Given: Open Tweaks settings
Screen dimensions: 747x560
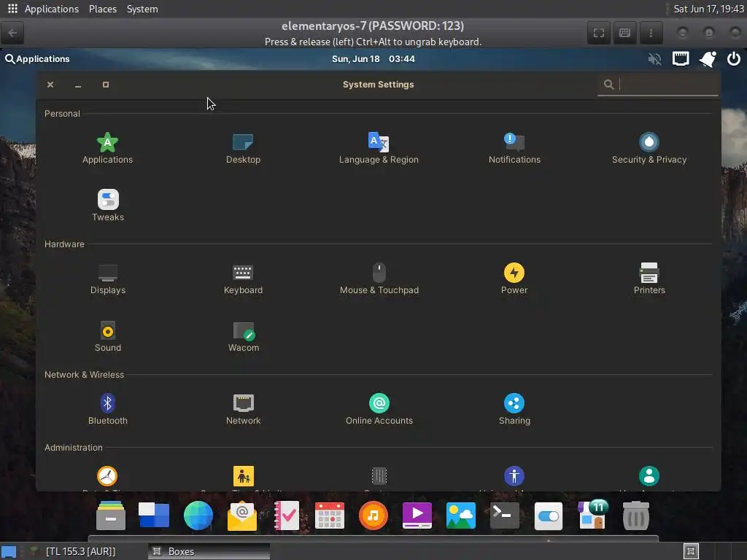Looking at the screenshot, I should 108,206.
